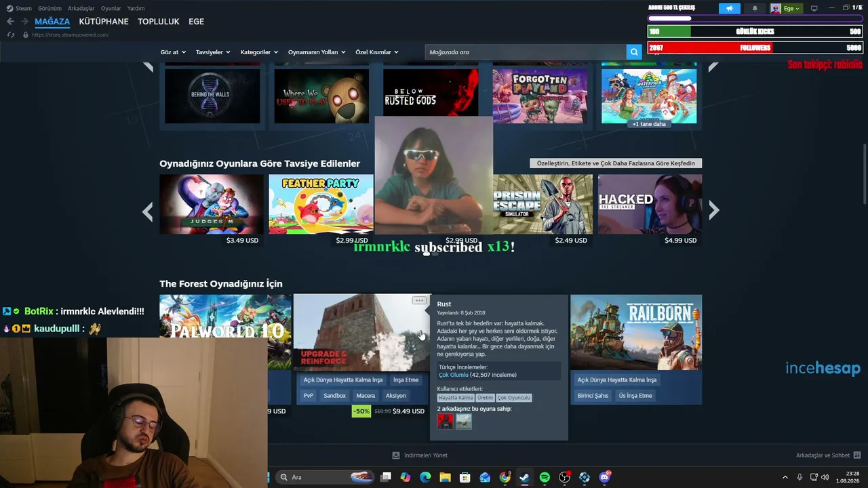This screenshot has height=488, width=868.
Task: Open Discord from the taskbar
Action: [x=604, y=477]
